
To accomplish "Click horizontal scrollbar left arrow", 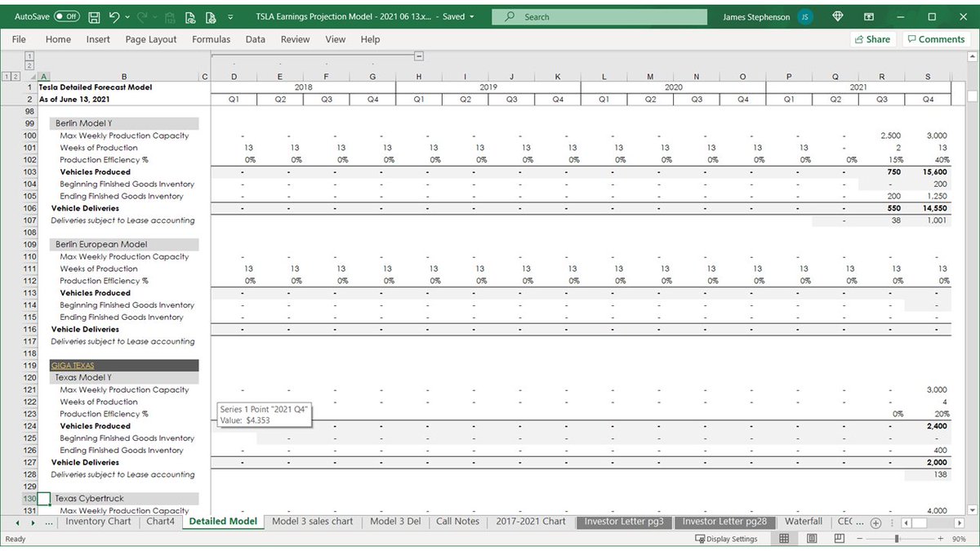I will click(x=905, y=522).
